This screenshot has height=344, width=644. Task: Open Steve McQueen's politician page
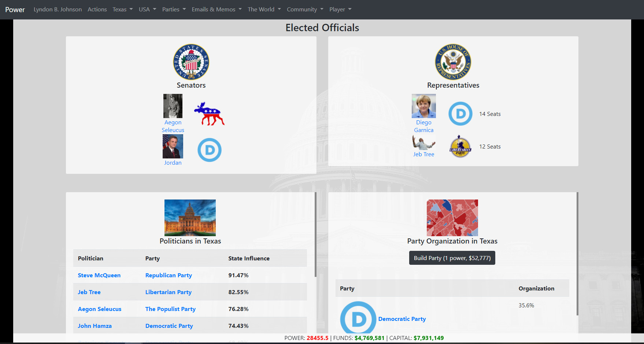[x=99, y=275]
